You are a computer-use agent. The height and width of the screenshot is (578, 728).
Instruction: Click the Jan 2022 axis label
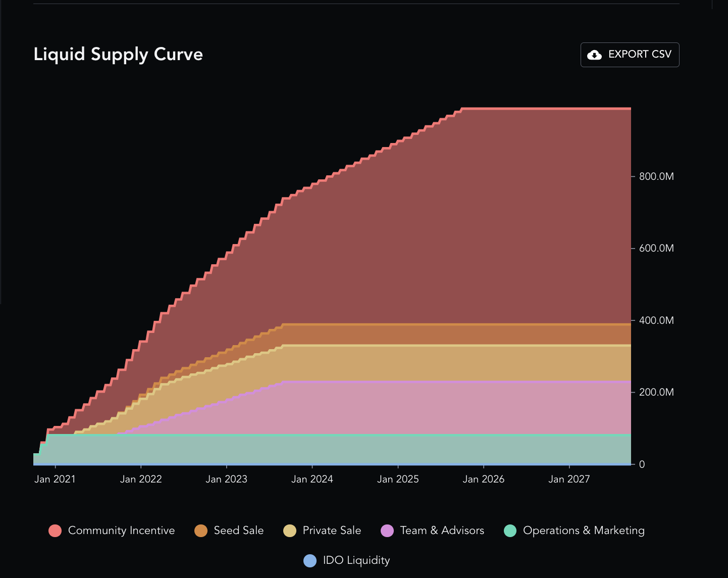click(x=141, y=479)
